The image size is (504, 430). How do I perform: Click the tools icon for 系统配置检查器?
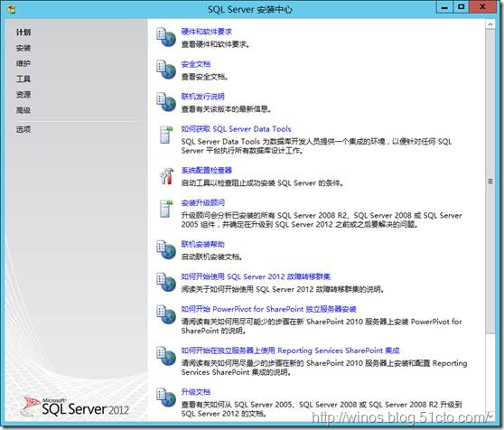click(166, 176)
